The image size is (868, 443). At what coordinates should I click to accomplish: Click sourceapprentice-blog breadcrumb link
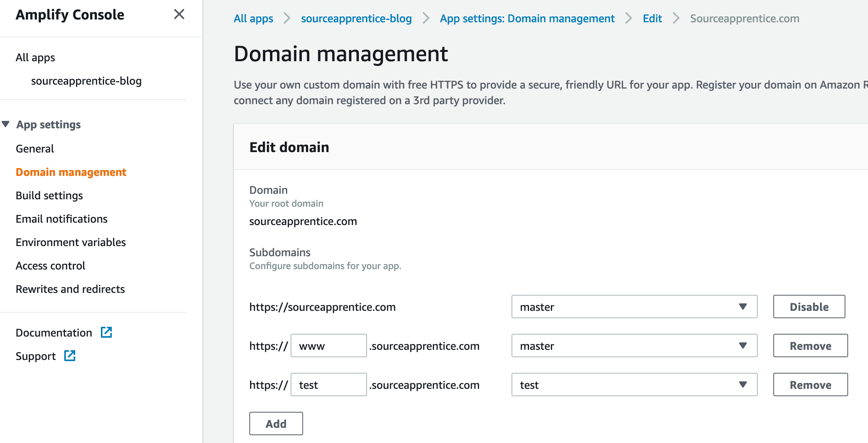click(356, 18)
